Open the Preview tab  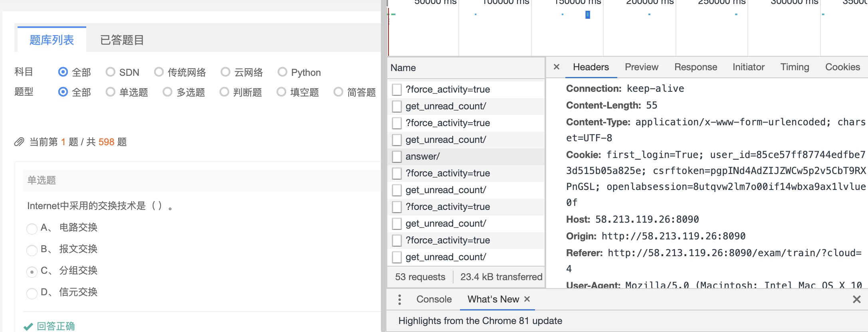coord(642,67)
